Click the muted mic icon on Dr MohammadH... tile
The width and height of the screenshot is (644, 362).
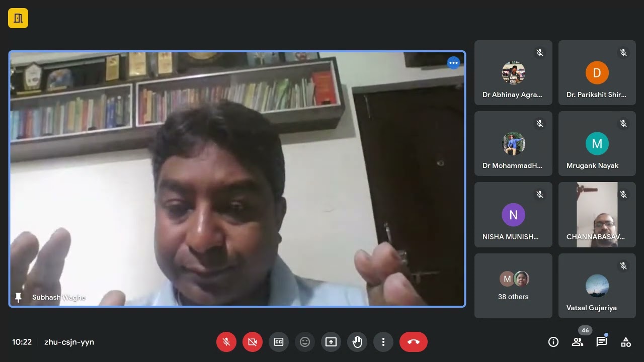click(x=540, y=123)
